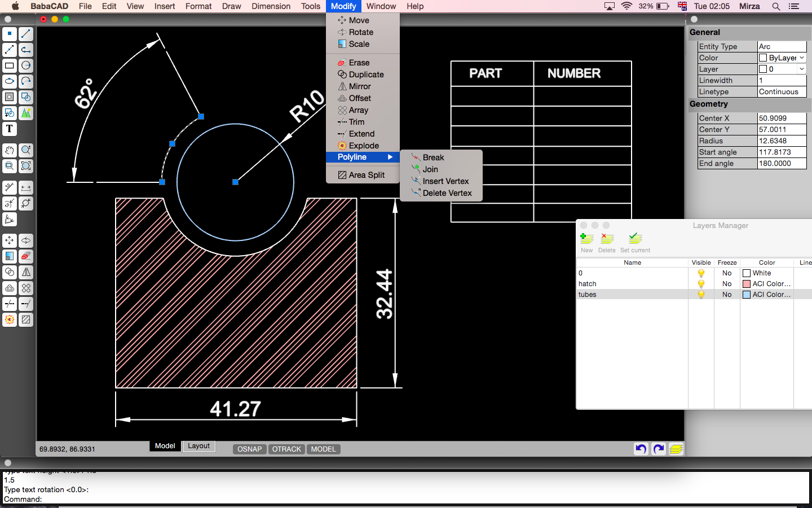
Task: Open the Color dropdown showing ByLayer
Action: point(801,58)
